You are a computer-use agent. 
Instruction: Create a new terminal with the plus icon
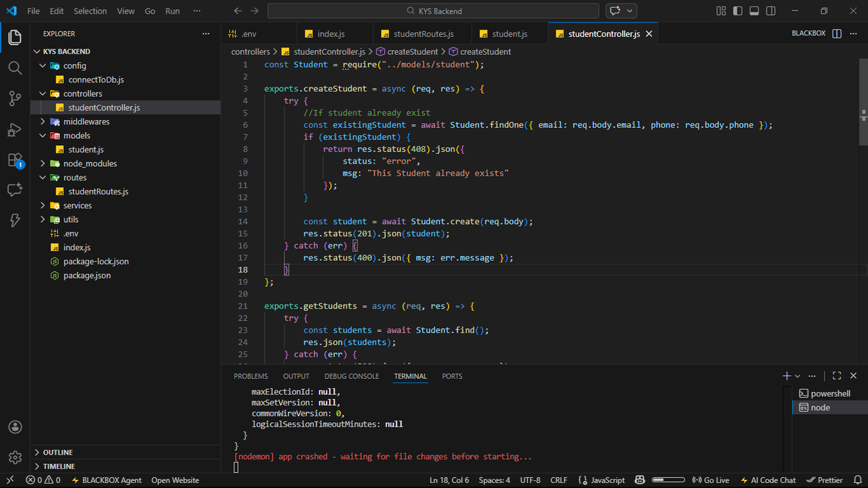point(786,375)
